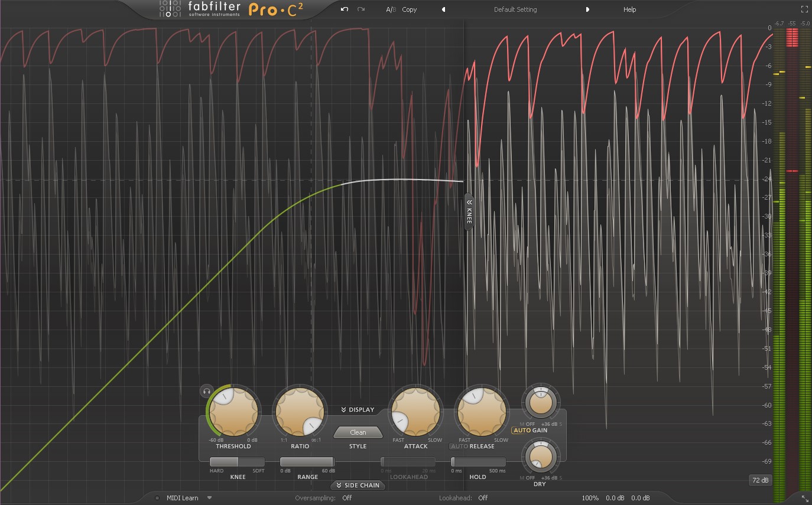Click the S mode label right of Dry +36 dB

[x=560, y=478]
